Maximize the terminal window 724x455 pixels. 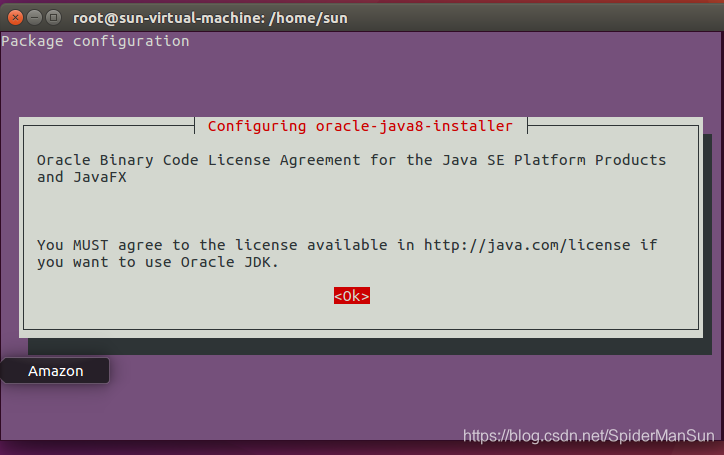coord(54,18)
